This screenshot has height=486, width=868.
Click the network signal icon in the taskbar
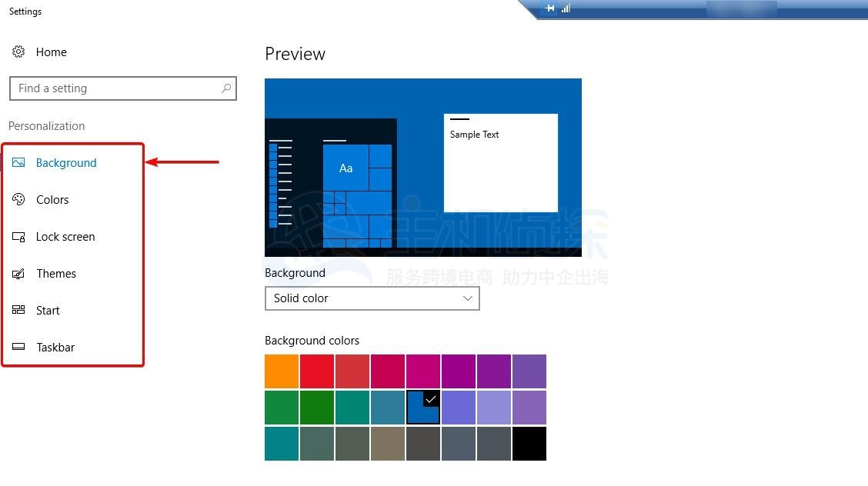pyautogui.click(x=566, y=8)
